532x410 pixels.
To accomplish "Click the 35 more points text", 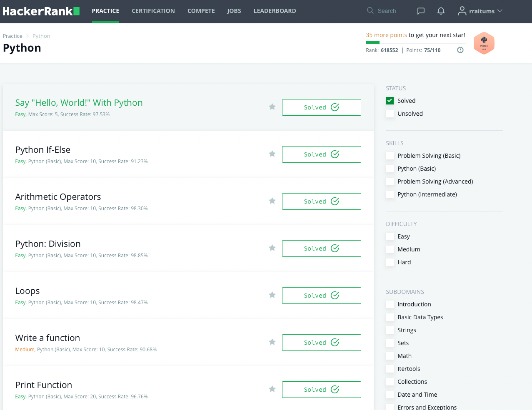I will (x=386, y=35).
